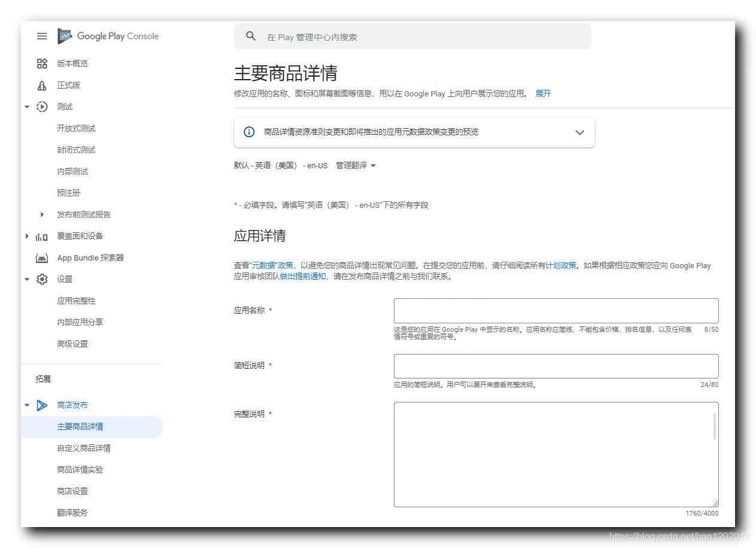
Task: Click the Google Play Console logo
Action: click(108, 36)
